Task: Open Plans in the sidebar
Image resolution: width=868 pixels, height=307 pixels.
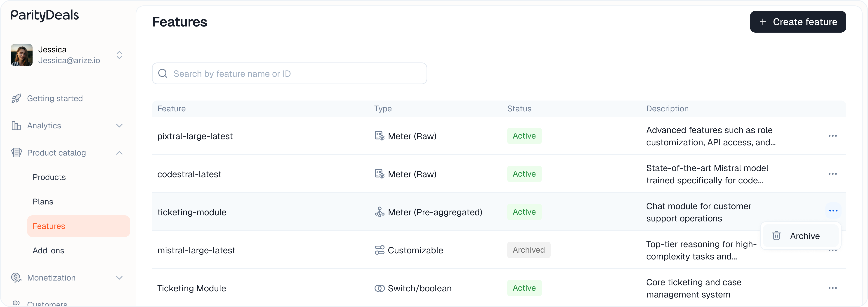Action: [x=43, y=202]
